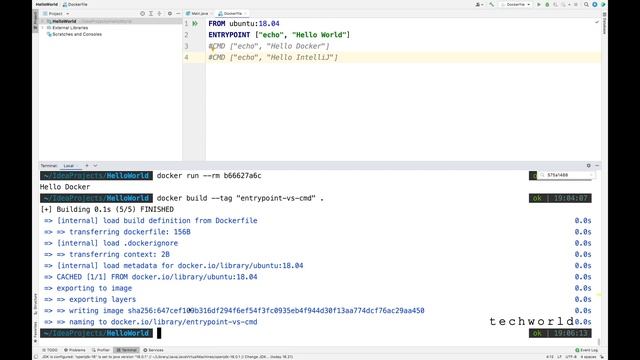Click the inspections checkmark widget in editor
The width and height of the screenshot is (640, 360).
point(597,22)
